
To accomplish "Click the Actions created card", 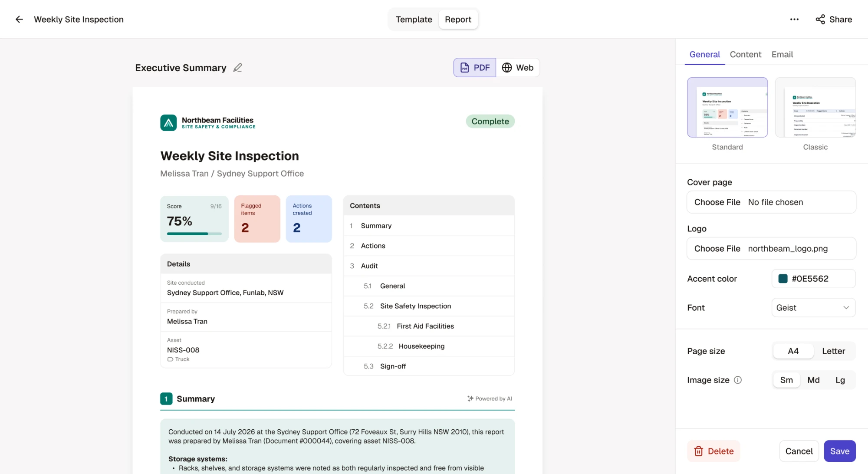I will pyautogui.click(x=309, y=219).
